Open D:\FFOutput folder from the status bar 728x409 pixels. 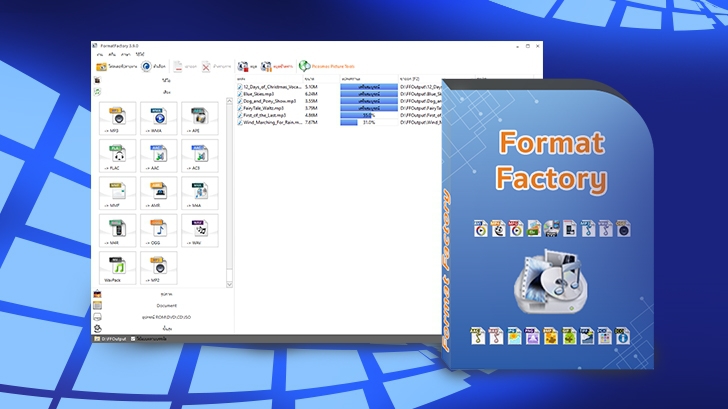tap(110, 339)
